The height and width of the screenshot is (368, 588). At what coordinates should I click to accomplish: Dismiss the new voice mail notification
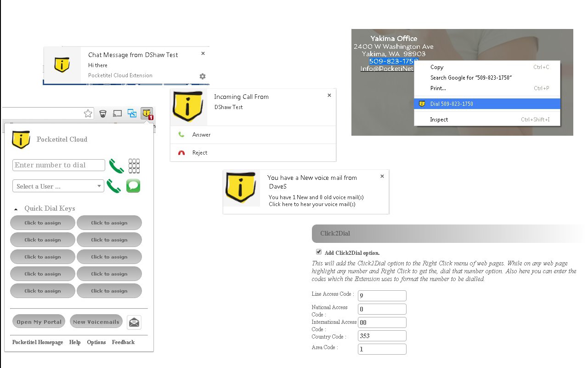[382, 176]
